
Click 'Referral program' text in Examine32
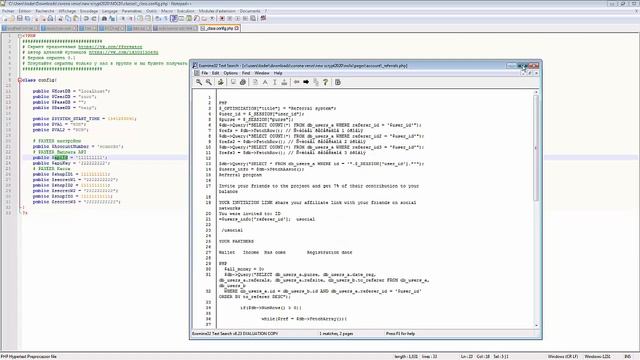(240, 175)
